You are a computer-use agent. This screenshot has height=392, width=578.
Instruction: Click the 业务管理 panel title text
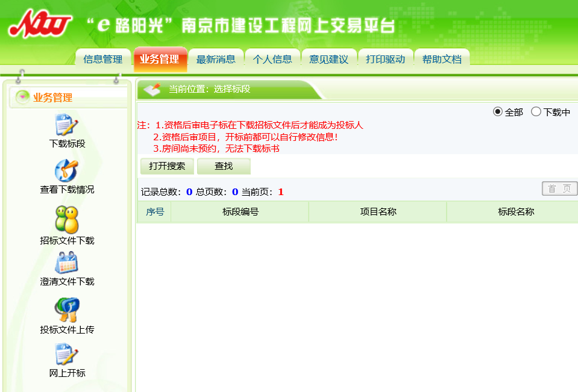(x=52, y=98)
